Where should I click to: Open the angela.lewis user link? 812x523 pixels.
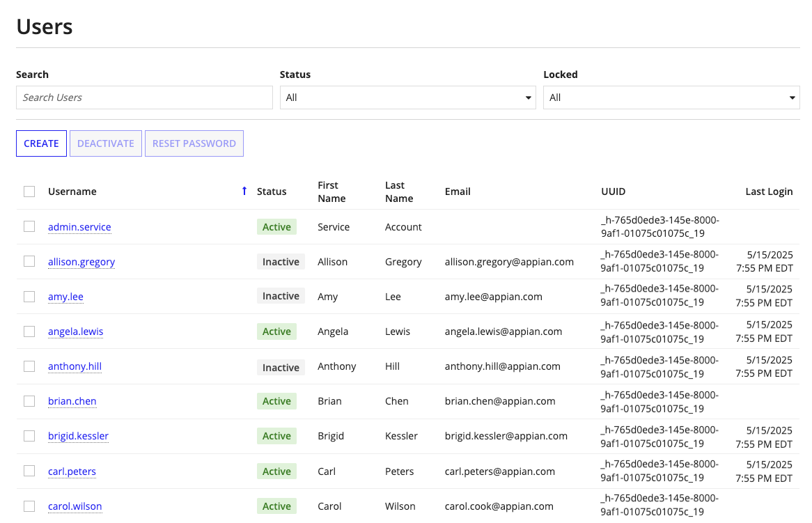point(76,331)
